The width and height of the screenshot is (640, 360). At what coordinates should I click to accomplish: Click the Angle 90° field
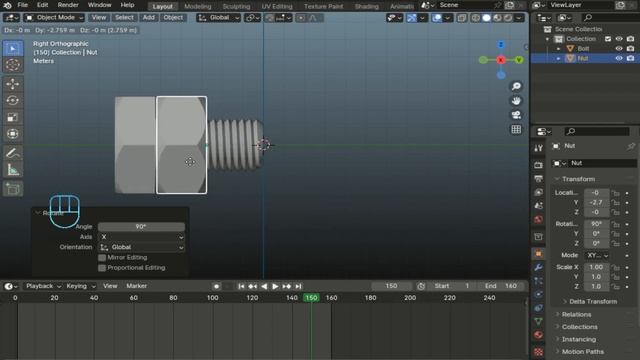tap(141, 227)
